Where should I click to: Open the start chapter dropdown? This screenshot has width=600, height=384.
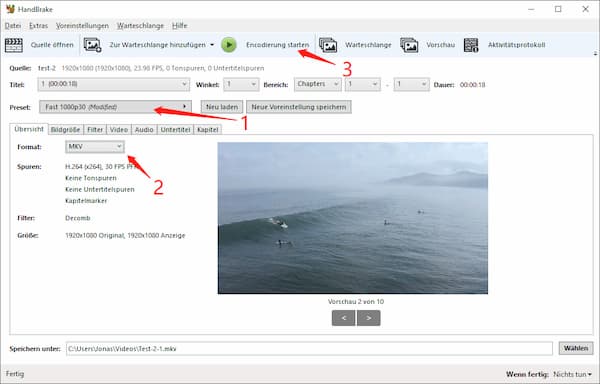363,85
